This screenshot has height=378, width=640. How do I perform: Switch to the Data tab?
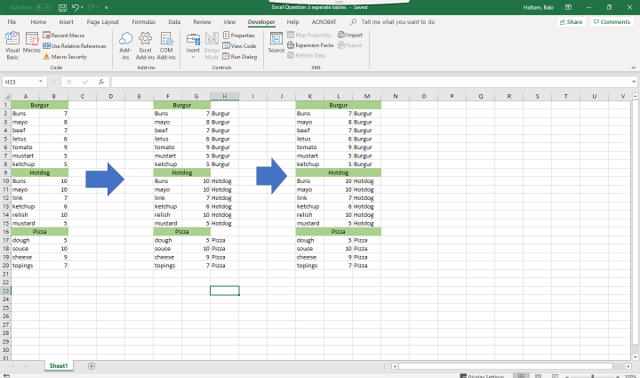click(174, 22)
